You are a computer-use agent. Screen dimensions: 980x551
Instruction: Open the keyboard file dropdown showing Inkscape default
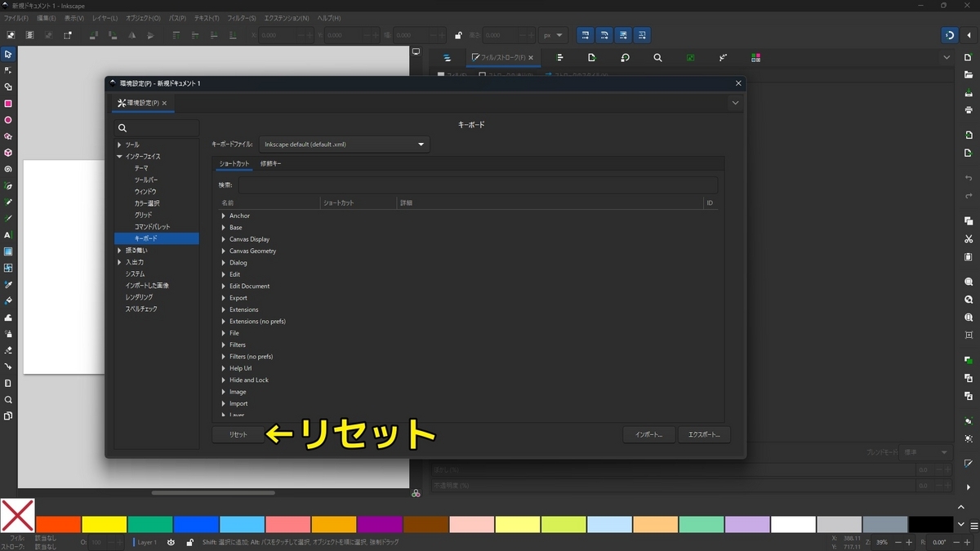pyautogui.click(x=343, y=144)
